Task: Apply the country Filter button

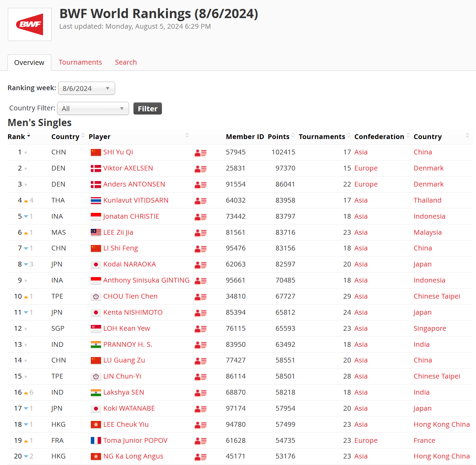Action: click(x=148, y=109)
